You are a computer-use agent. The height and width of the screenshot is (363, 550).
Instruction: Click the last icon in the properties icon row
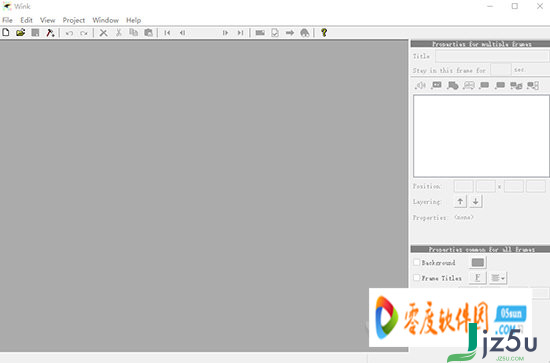click(x=533, y=85)
